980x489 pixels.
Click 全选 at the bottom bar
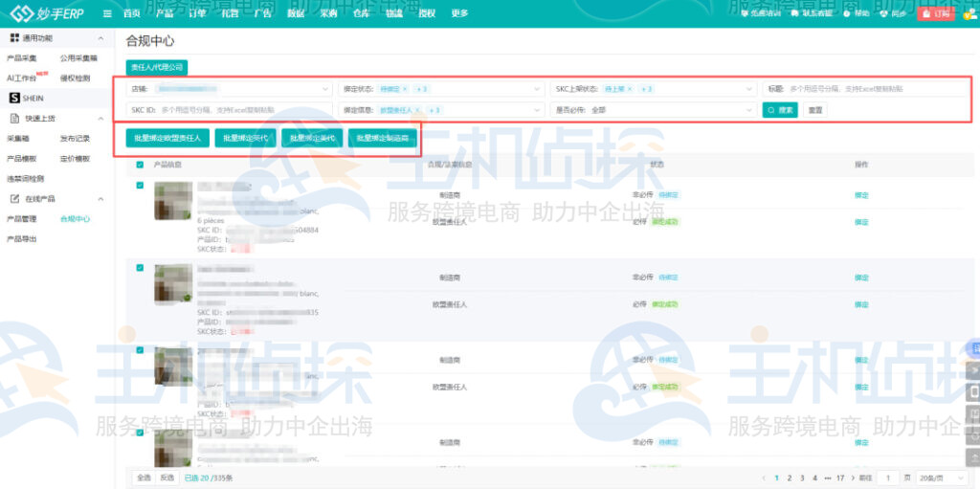coord(144,478)
